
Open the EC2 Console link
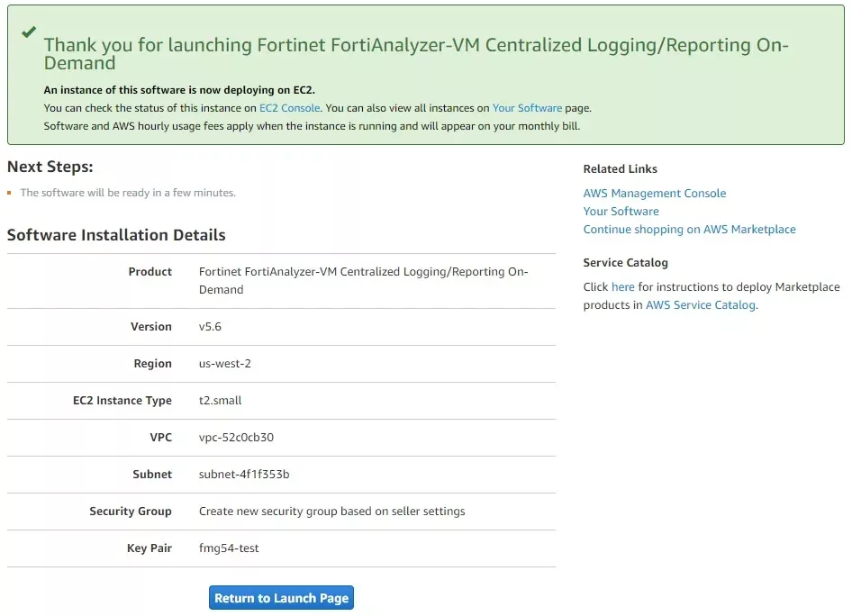(290, 108)
